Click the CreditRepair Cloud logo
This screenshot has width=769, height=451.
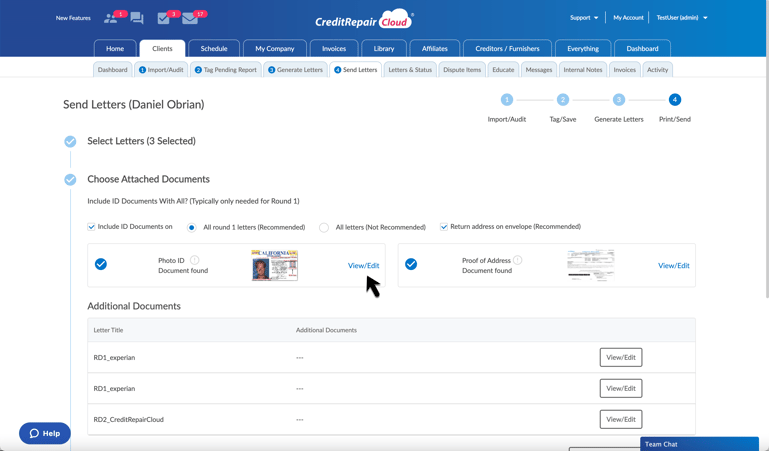pos(363,20)
